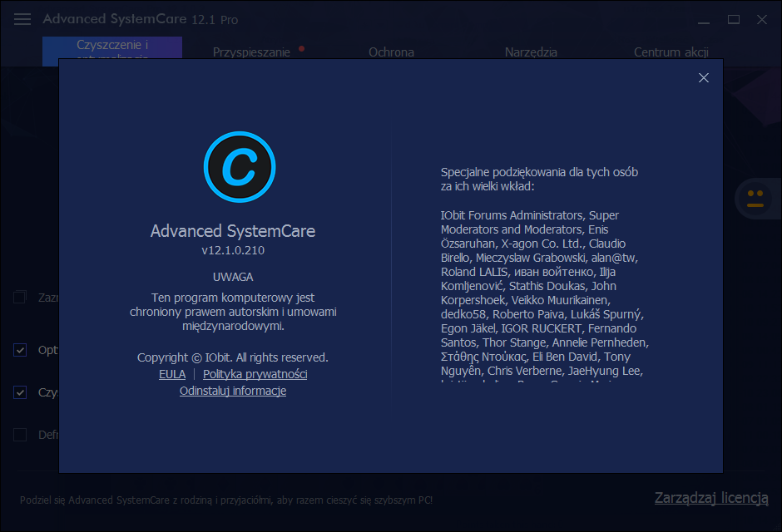Click the Odinstaluj informacje link
782x532 pixels.
(x=233, y=391)
